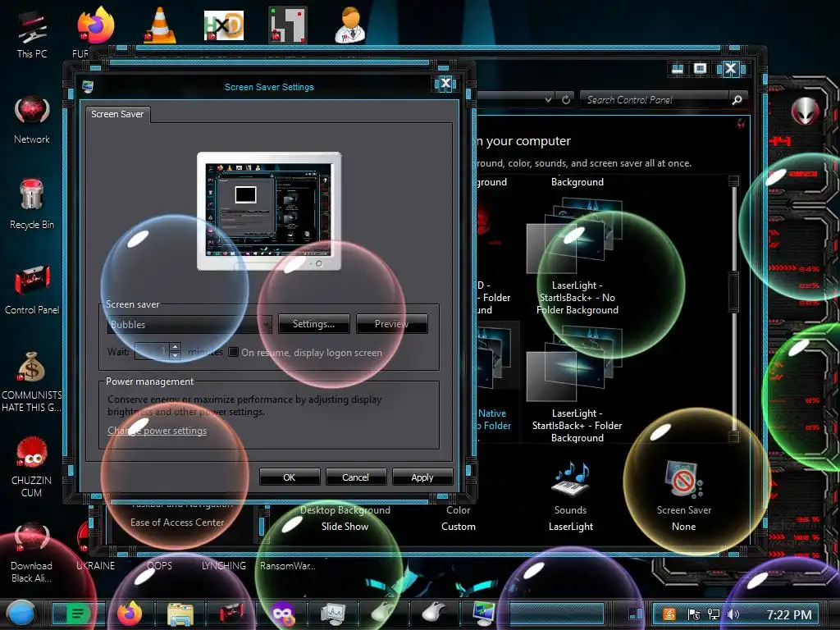The height and width of the screenshot is (630, 840).
Task: Open Desktop Background Slide Show link
Action: pyautogui.click(x=345, y=518)
